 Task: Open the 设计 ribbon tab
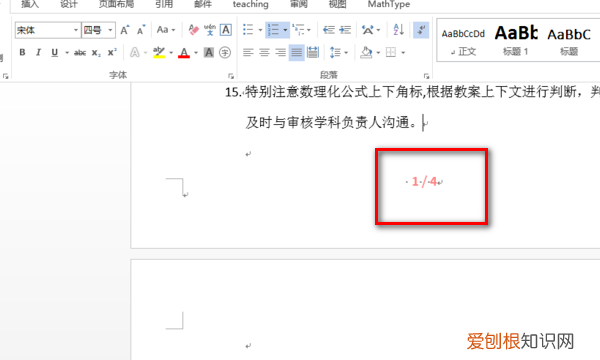[x=69, y=4]
